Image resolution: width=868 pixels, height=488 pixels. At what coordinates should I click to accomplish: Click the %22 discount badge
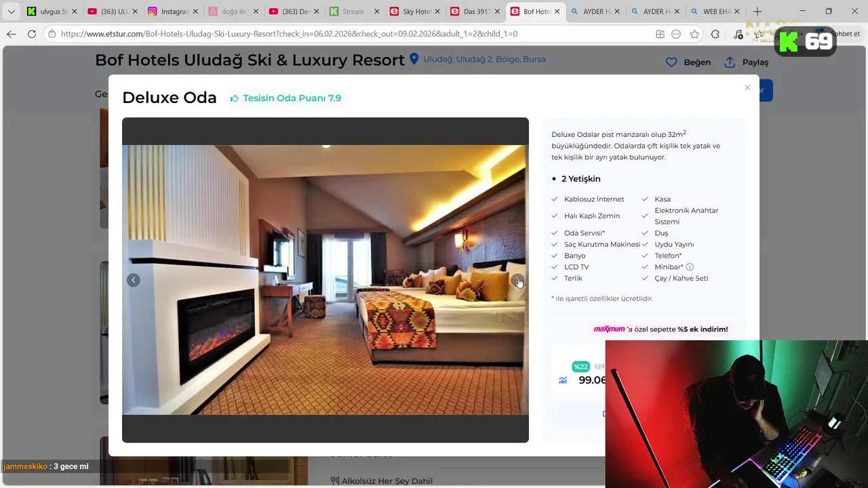(581, 367)
